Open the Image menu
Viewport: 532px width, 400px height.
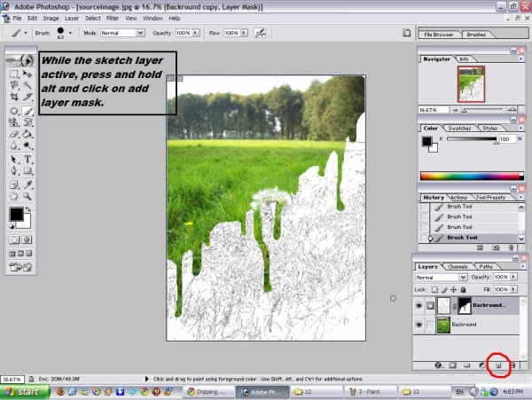[51, 19]
